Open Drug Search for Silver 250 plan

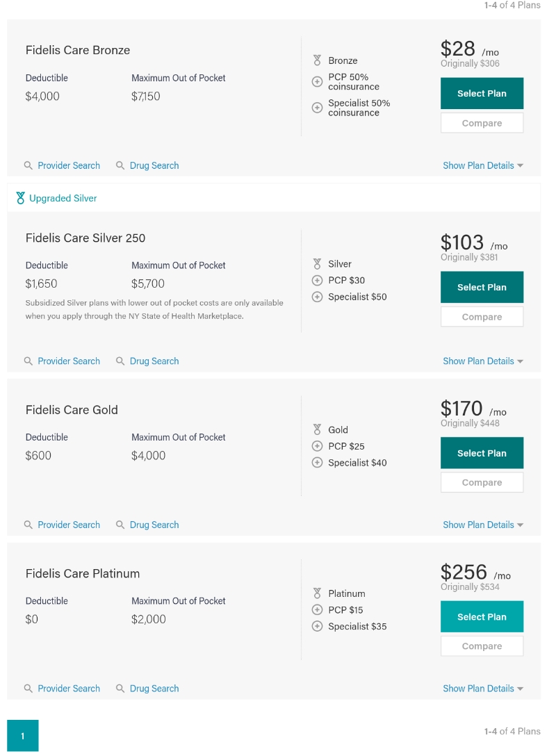pyautogui.click(x=154, y=361)
